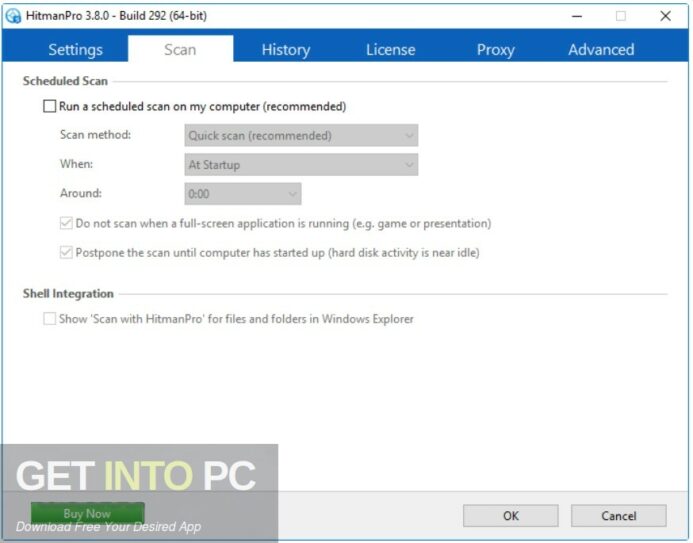Click the HitmanPro 3.8.0 title text
This screenshot has width=693, height=543.
[x=116, y=16]
